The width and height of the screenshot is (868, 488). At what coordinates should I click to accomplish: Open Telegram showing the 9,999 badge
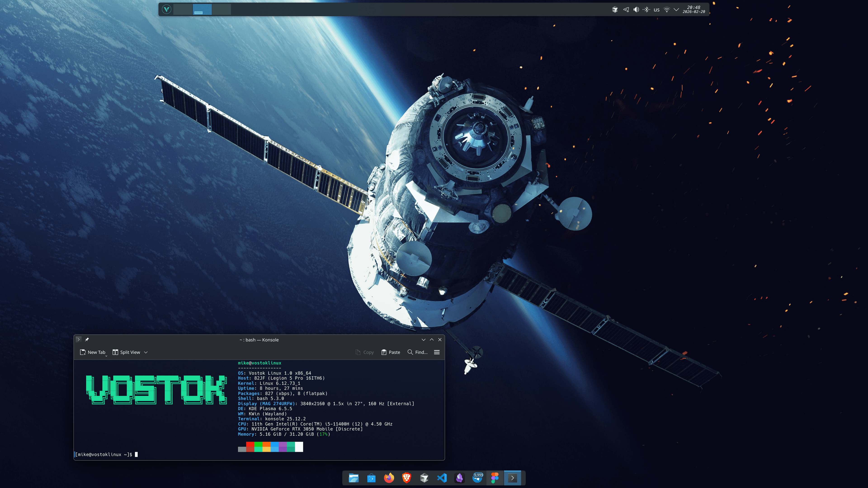477,478
